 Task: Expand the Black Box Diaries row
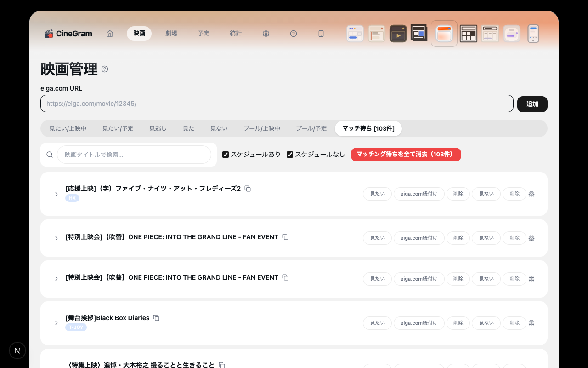[57, 323]
